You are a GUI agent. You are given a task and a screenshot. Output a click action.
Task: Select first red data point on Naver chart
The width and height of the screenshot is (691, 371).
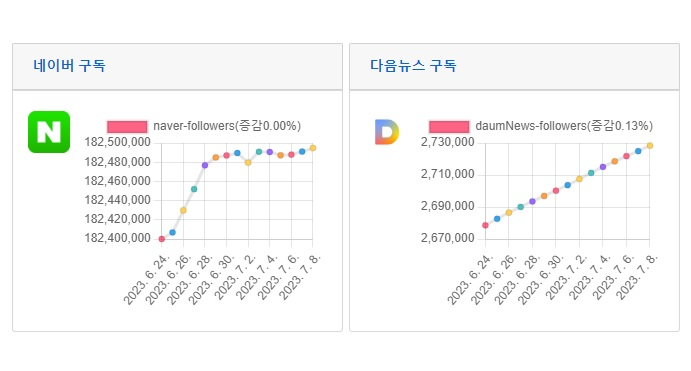pos(162,239)
